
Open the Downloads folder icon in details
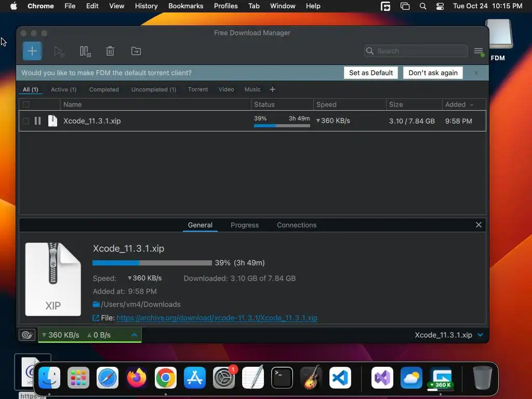(x=96, y=304)
